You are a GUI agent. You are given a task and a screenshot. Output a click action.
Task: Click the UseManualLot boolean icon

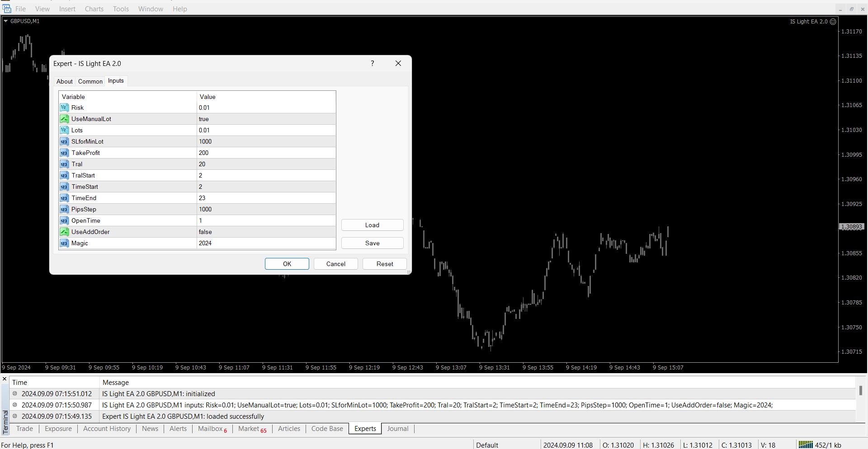64,119
